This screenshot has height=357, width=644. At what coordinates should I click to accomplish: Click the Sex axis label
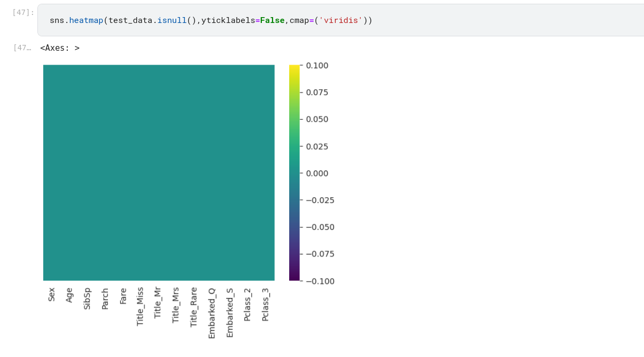[52, 294]
